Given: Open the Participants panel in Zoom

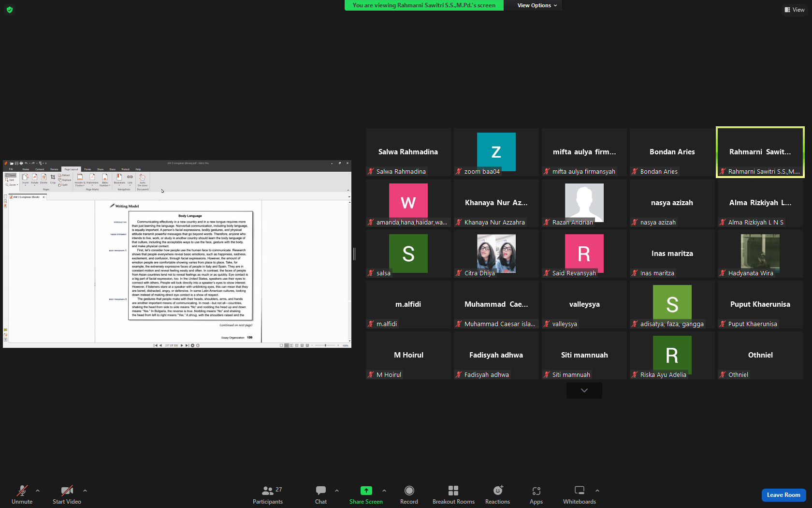Looking at the screenshot, I should point(268,495).
